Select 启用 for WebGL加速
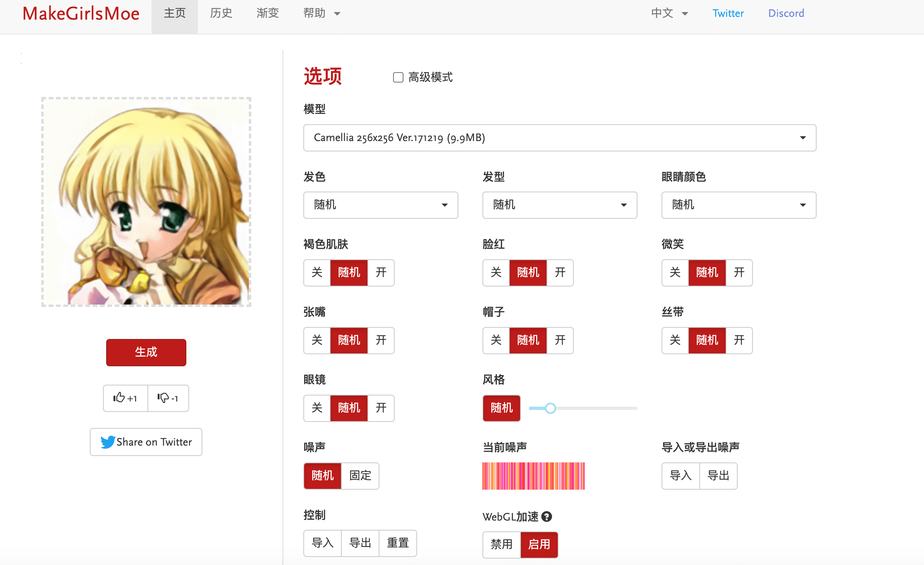Screen dimensions: 924x565 pyautogui.click(x=539, y=545)
